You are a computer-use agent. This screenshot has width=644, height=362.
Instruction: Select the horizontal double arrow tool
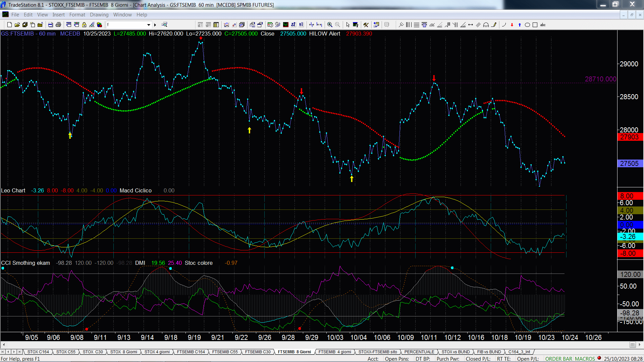tap(471, 25)
